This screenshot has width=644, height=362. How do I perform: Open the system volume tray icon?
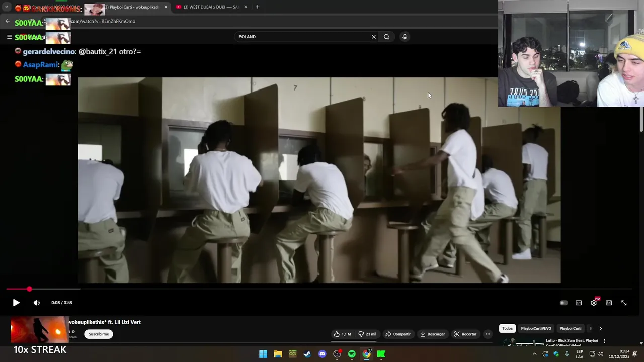pyautogui.click(x=600, y=354)
